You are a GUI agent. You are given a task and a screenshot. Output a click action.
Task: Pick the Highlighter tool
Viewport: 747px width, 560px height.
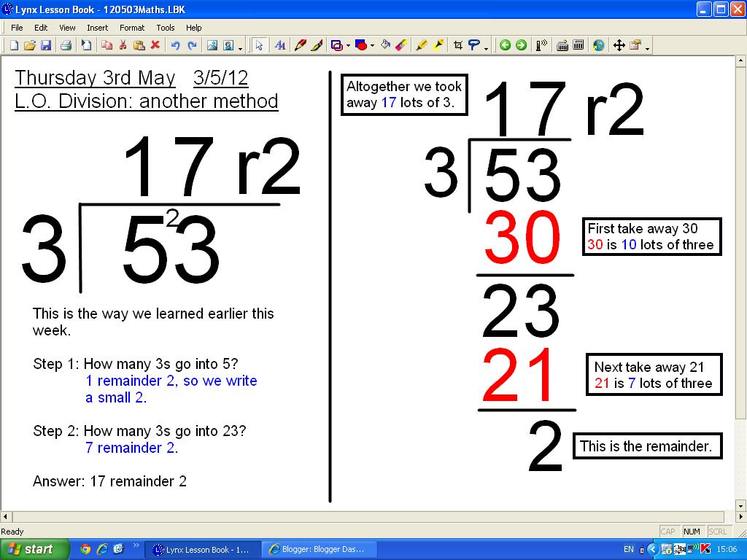(x=422, y=45)
